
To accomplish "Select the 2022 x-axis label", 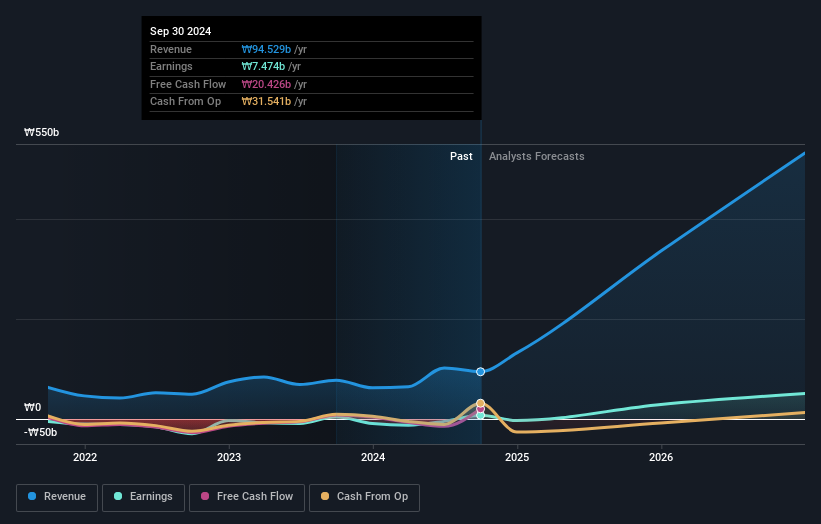I will tap(85, 457).
